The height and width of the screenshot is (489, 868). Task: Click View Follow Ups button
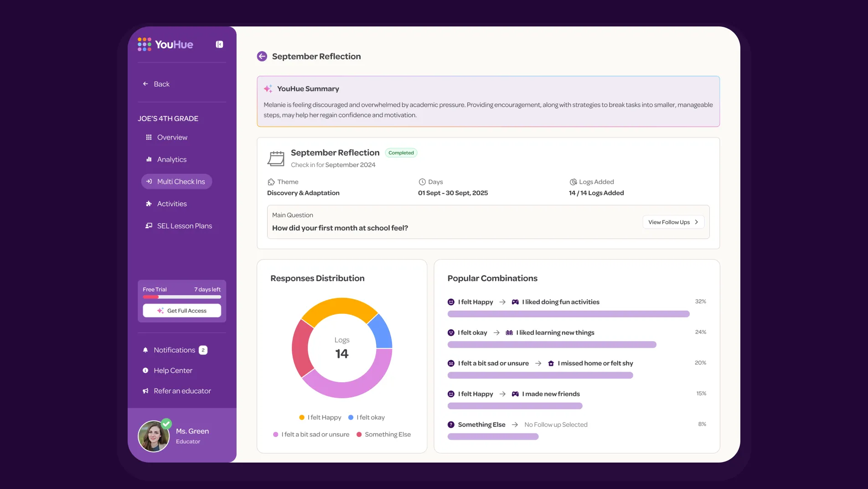tap(673, 222)
